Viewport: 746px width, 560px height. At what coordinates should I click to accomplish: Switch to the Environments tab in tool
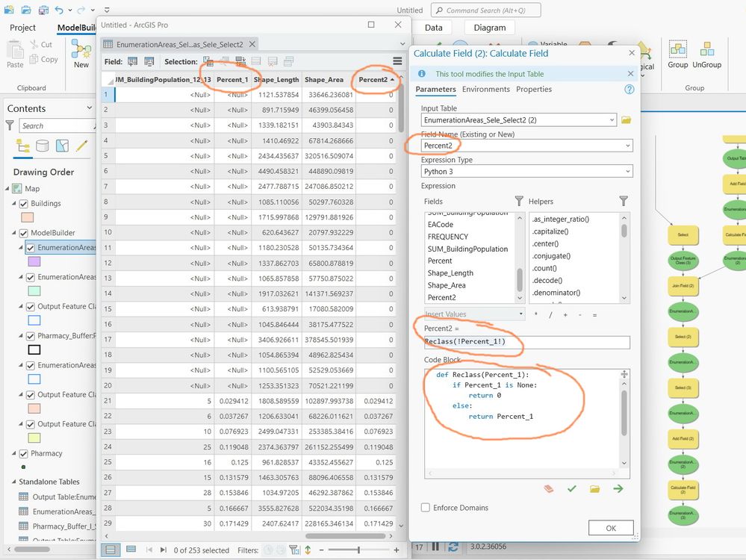coord(485,89)
